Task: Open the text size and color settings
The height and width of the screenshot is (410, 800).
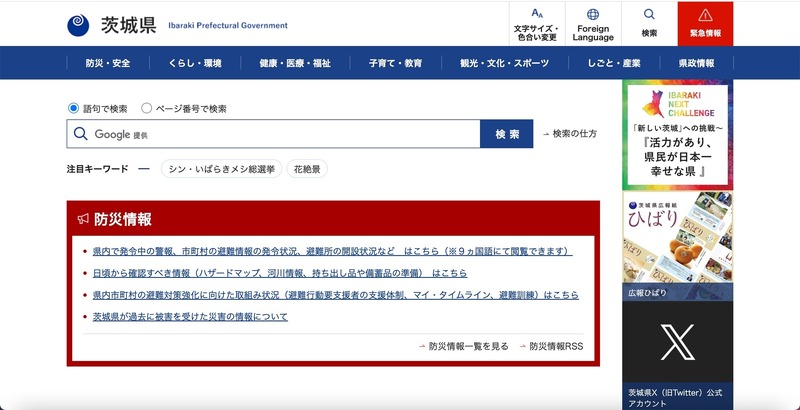Action: click(x=537, y=23)
